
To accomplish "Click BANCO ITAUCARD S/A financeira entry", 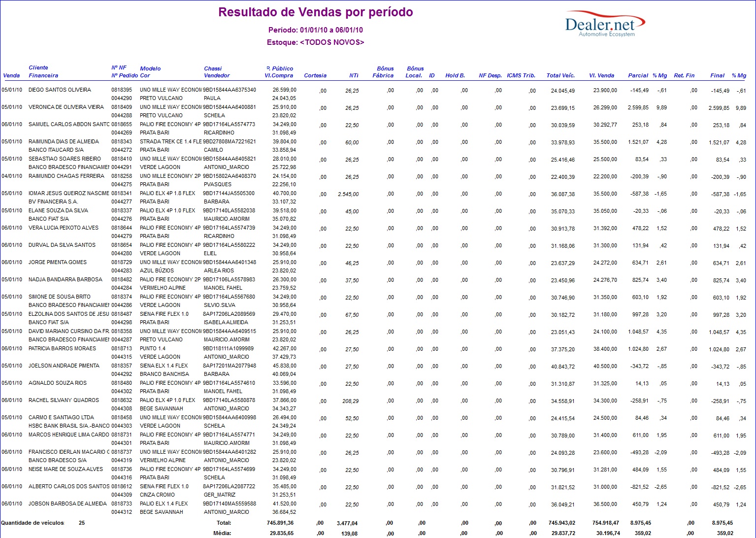I will click(56, 150).
